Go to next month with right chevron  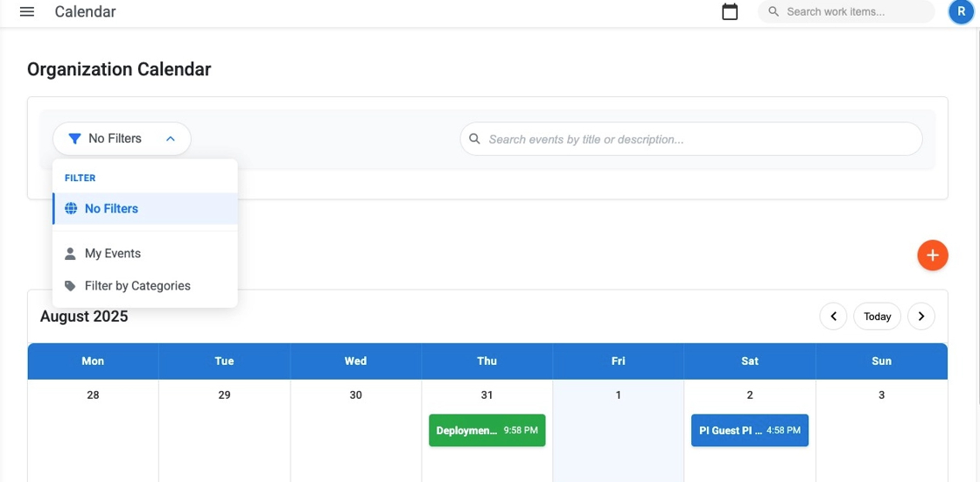point(920,317)
